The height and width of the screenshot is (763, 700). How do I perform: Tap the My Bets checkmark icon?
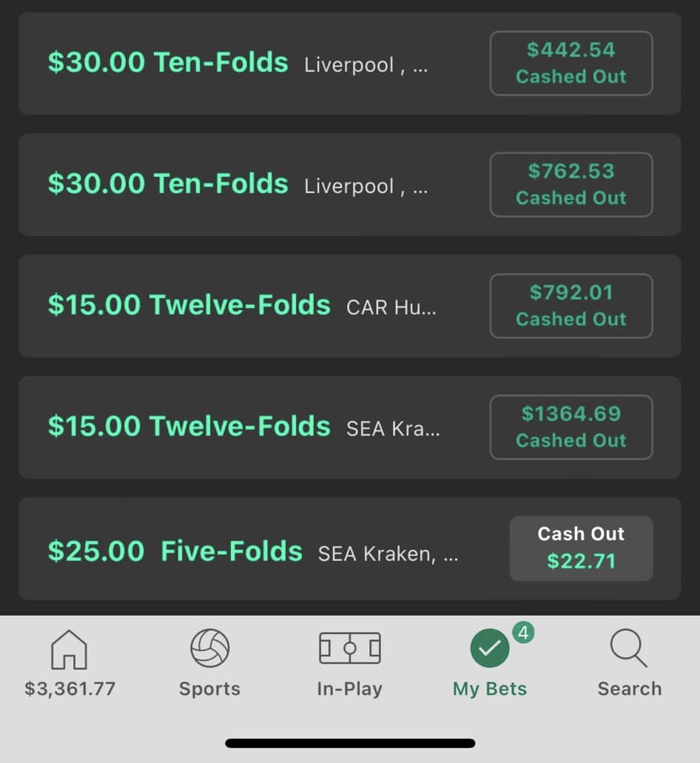point(489,650)
